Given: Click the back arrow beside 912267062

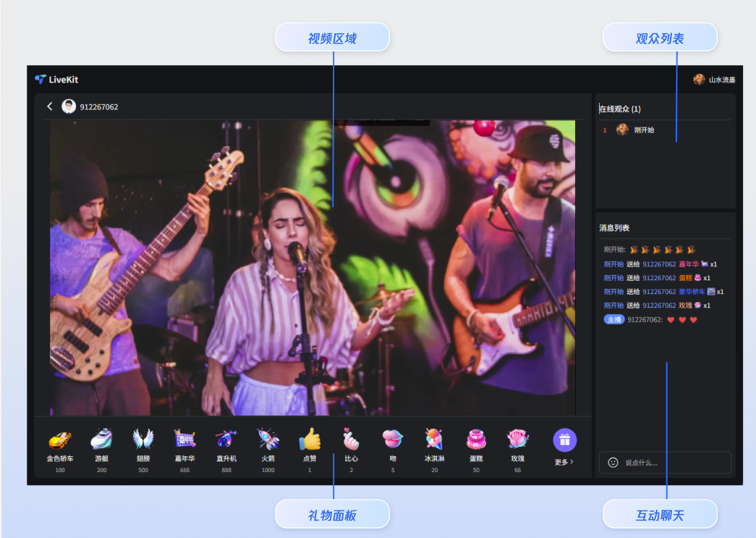Looking at the screenshot, I should coord(50,106).
